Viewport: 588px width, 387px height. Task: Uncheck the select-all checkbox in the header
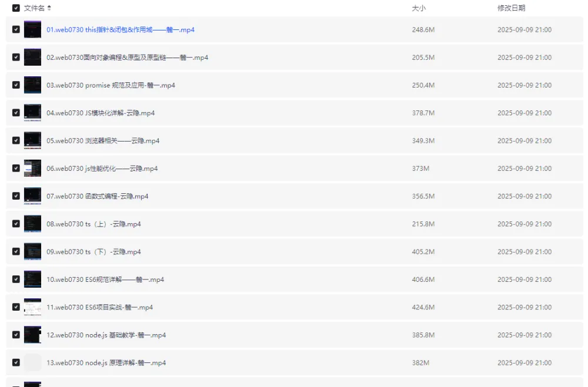coord(16,9)
